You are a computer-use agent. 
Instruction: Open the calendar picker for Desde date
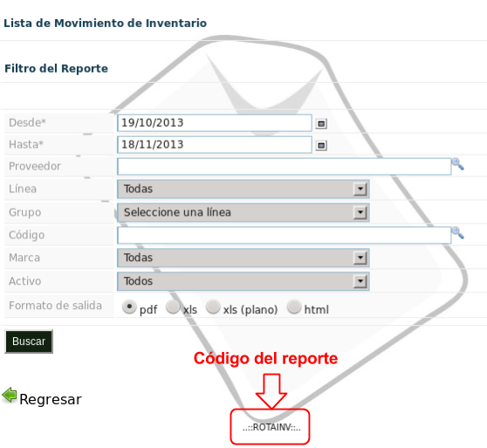point(321,124)
